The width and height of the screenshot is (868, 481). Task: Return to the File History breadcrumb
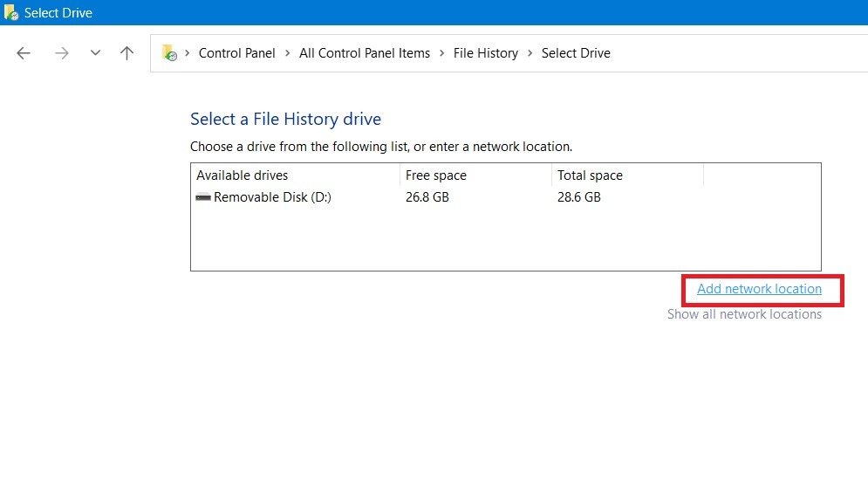[x=486, y=53]
